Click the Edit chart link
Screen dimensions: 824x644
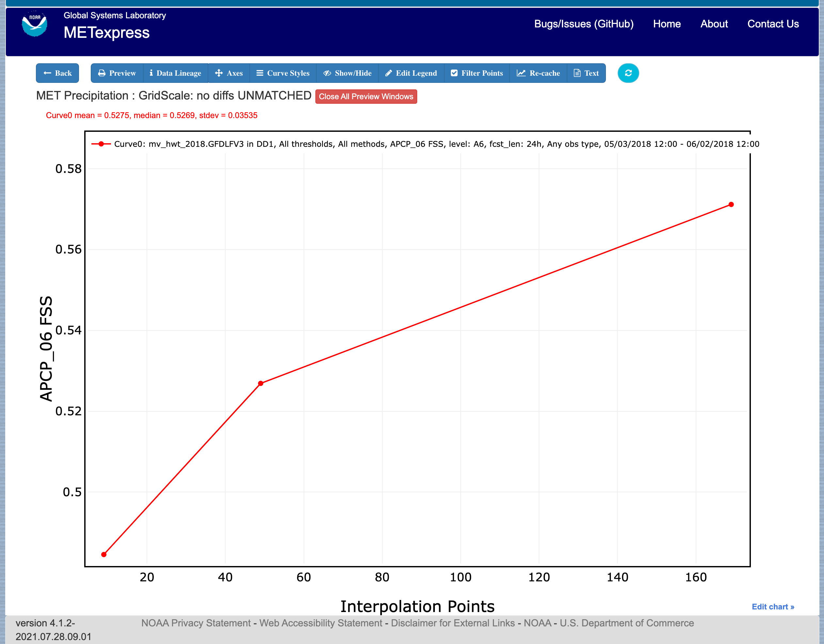coord(773,607)
